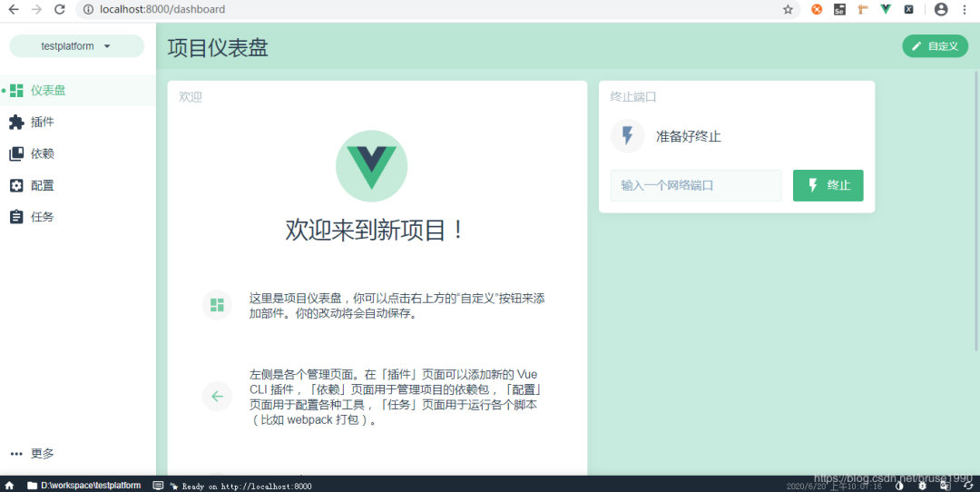Open Chrome's three-dot menu
This screenshot has width=980, height=492.
coord(965,9)
